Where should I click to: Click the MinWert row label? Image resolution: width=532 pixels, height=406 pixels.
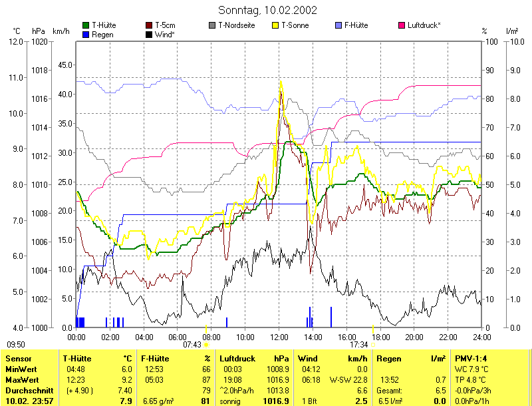click(21, 368)
